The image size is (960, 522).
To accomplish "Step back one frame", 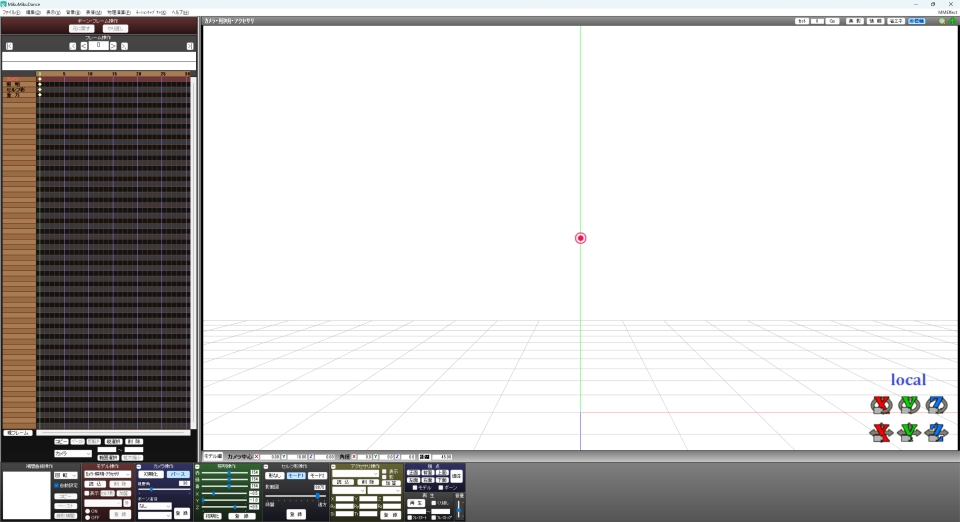I will pos(84,46).
